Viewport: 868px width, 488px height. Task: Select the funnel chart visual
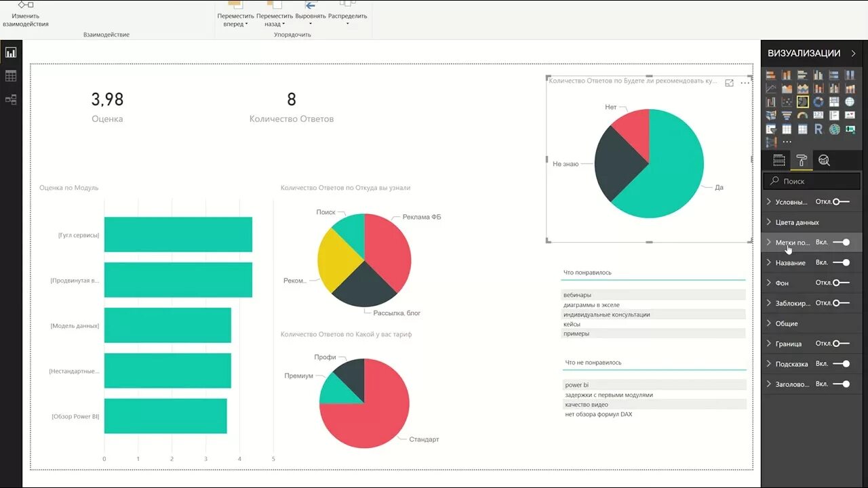[x=787, y=115]
